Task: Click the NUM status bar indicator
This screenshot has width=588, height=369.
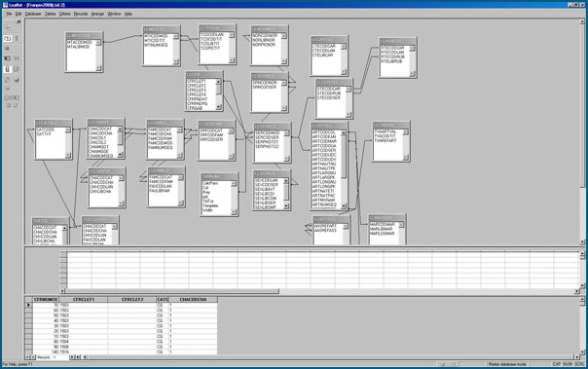Action: [x=568, y=364]
